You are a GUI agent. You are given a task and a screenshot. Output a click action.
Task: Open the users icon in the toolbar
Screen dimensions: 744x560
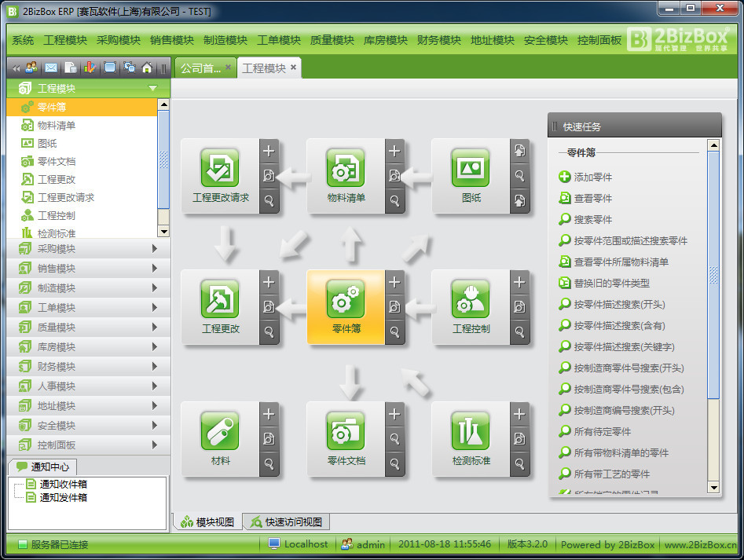31,68
